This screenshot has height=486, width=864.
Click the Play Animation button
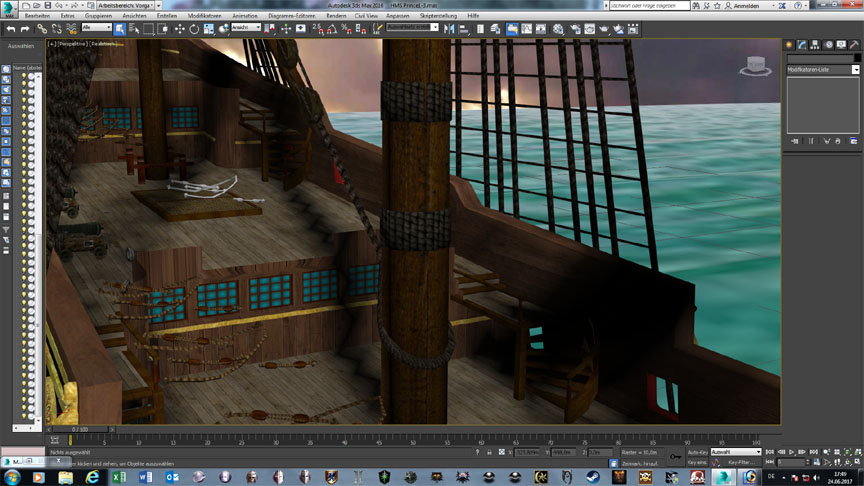[x=792, y=452]
